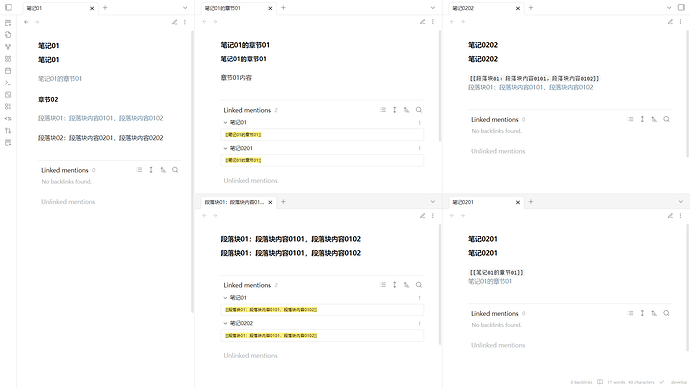Viewport: 690px width, 388px height.
Task: Open tab list dropdown of 笔记0202 pane
Action: pos(669,8)
